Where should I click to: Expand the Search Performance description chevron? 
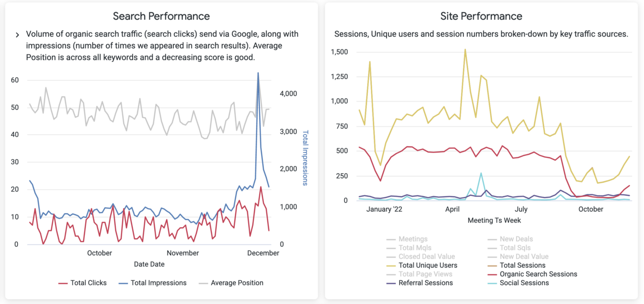pos(17,35)
